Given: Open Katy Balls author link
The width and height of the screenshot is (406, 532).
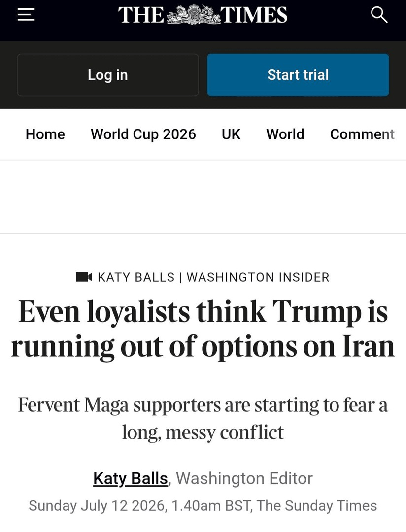Looking at the screenshot, I should pos(131,479).
